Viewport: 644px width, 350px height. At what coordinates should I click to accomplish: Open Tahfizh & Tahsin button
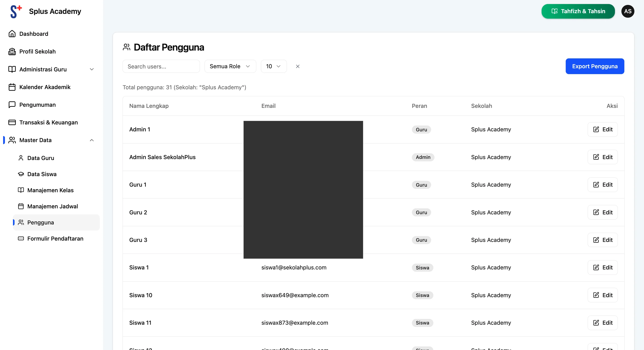[578, 11]
